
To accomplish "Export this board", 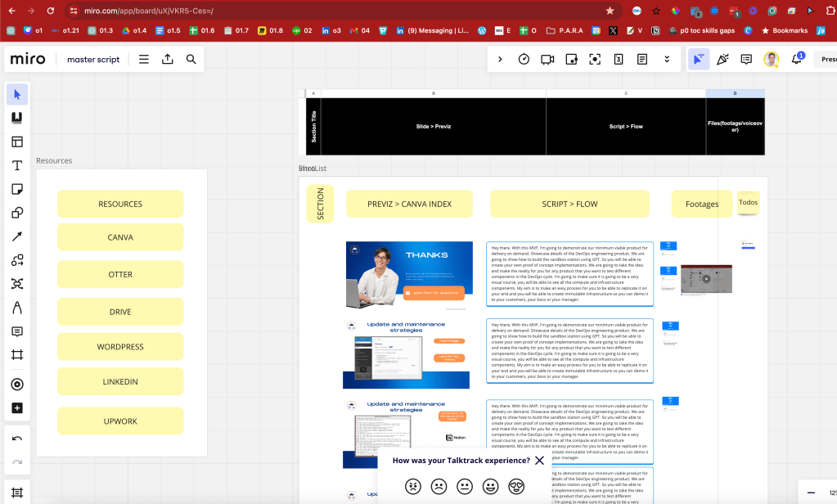I will tap(168, 59).
